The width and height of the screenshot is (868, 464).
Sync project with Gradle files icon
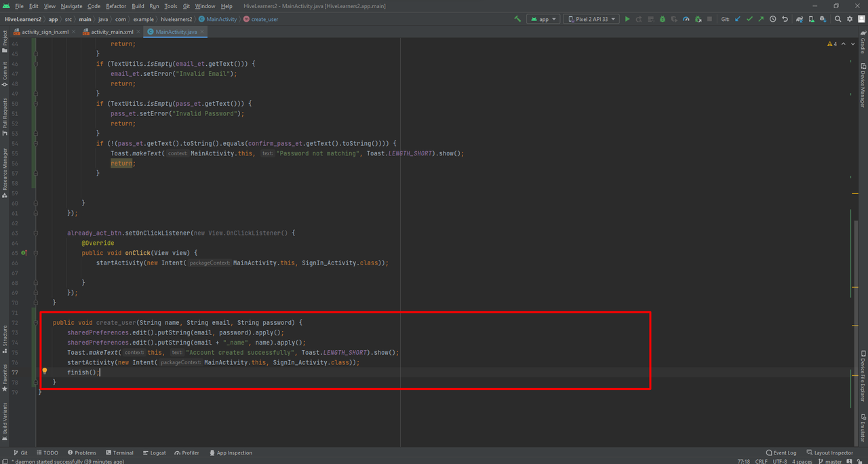click(x=800, y=19)
